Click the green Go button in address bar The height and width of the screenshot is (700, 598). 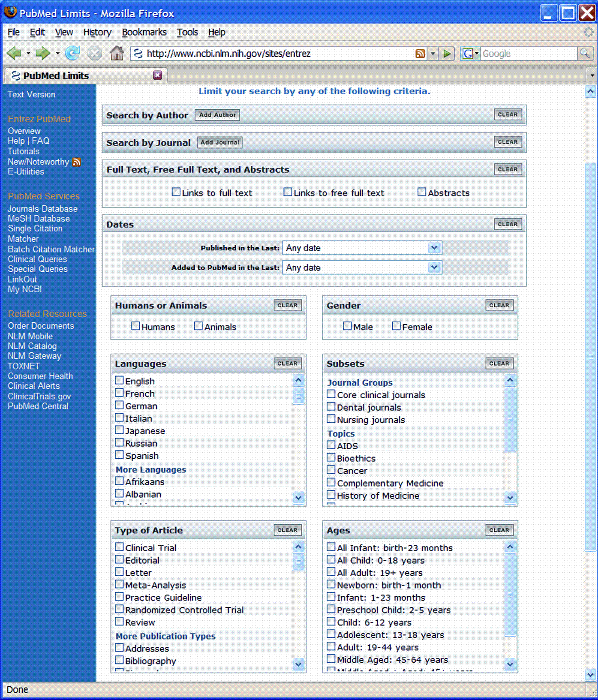pos(447,54)
